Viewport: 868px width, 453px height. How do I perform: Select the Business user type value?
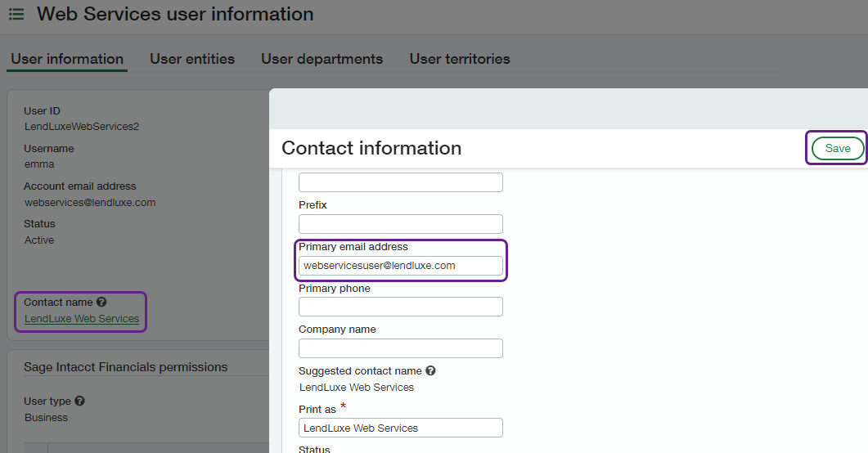pyautogui.click(x=46, y=418)
